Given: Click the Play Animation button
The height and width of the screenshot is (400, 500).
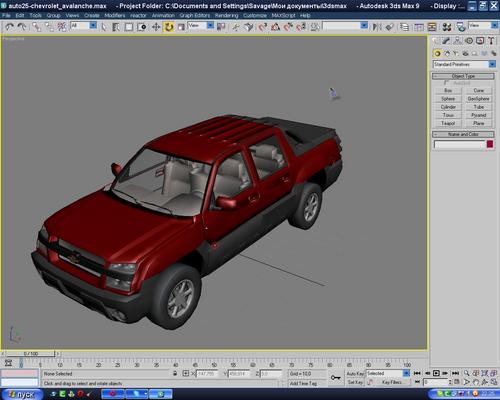Looking at the screenshot, I should click(436, 373).
